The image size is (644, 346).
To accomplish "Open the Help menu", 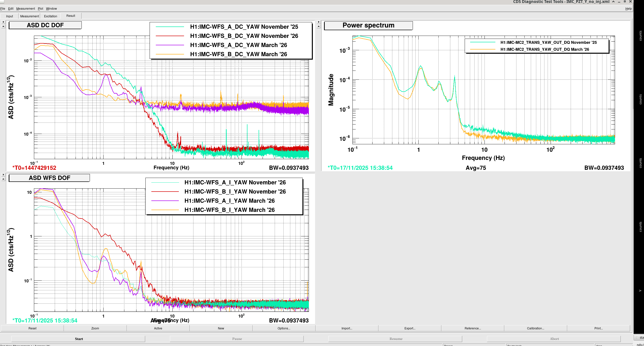I will 628,8.
